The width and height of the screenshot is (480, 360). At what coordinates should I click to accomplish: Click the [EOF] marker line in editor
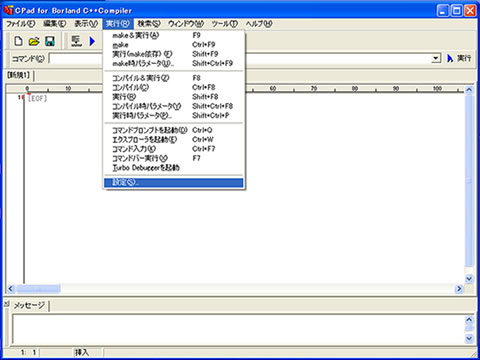tap(38, 98)
